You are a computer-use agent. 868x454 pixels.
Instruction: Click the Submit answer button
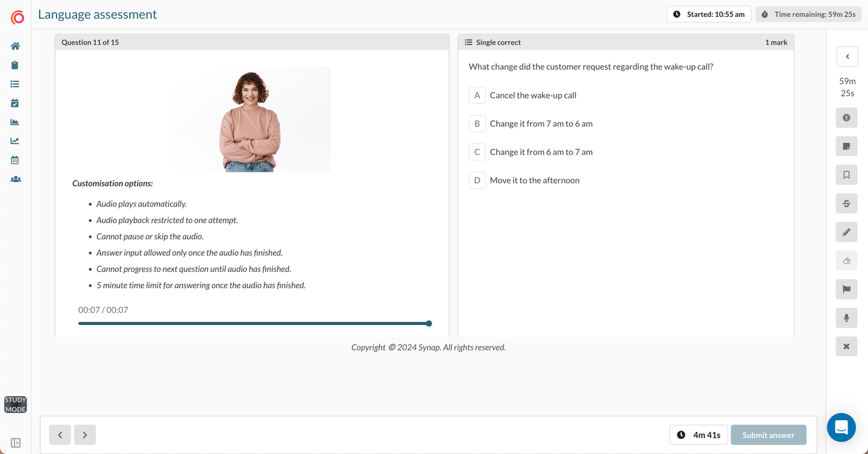click(x=769, y=434)
